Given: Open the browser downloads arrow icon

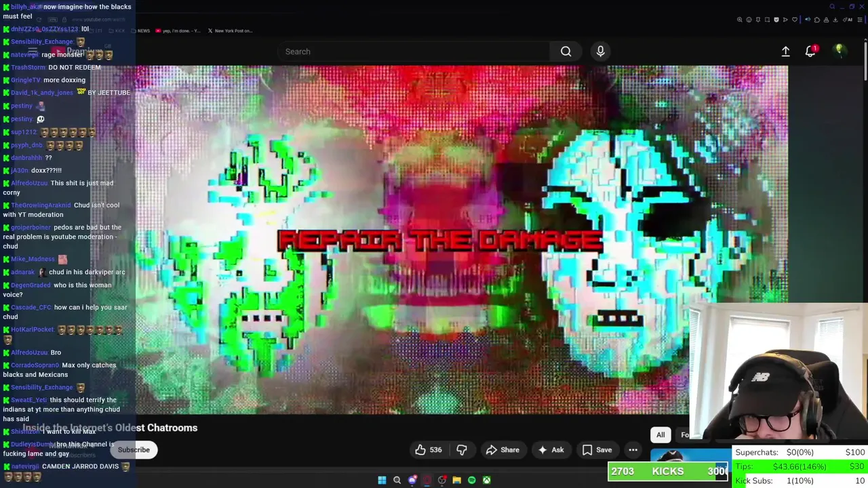Looking at the screenshot, I should (835, 20).
